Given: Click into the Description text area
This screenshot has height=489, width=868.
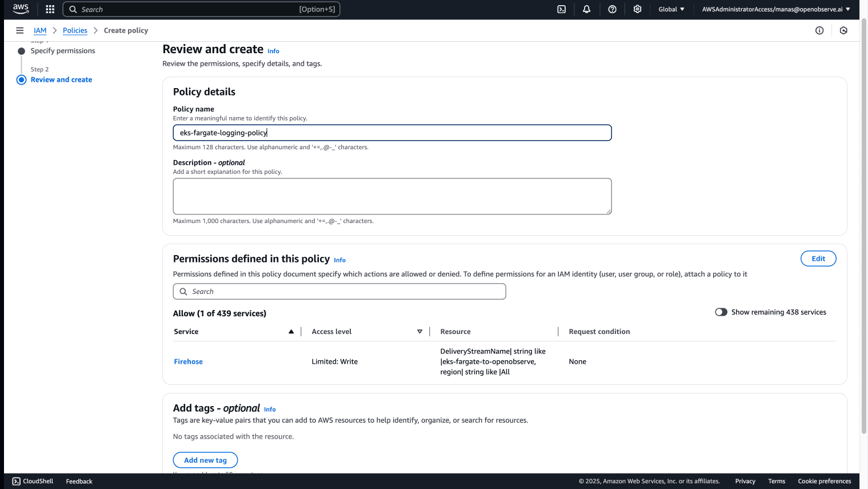Looking at the screenshot, I should (392, 196).
